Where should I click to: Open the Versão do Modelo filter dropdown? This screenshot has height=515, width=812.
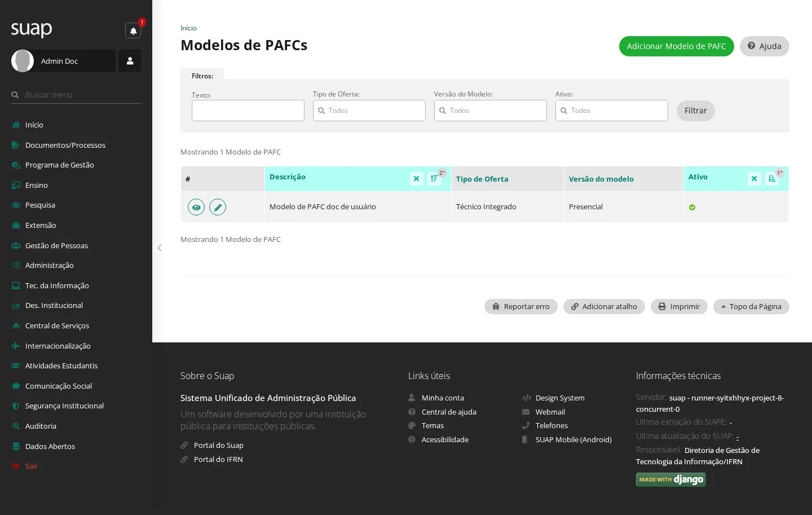tap(491, 111)
